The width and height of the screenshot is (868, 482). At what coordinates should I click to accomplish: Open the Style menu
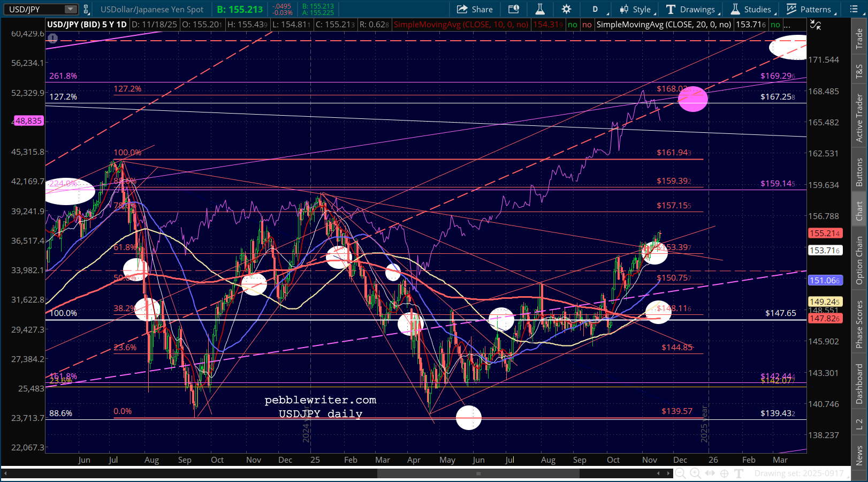636,9
